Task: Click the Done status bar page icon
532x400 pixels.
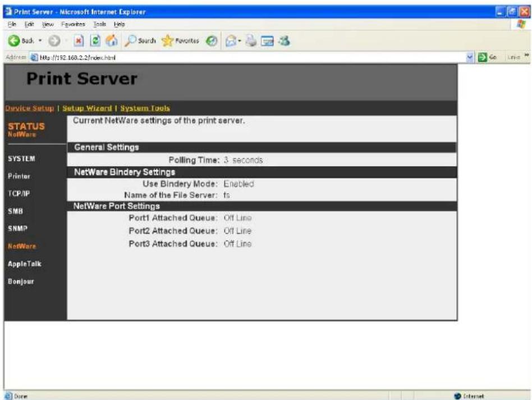Action: [x=8, y=396]
